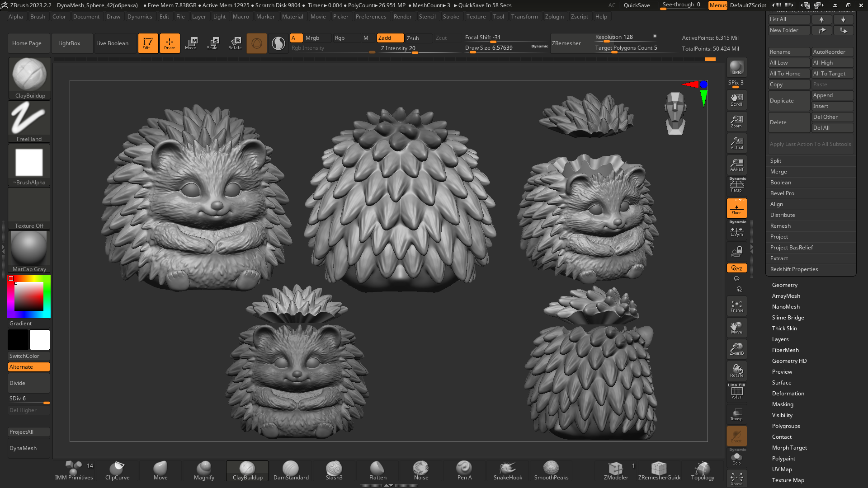Expand the Polygroups section
The width and height of the screenshot is (868, 488).
pos(786,426)
